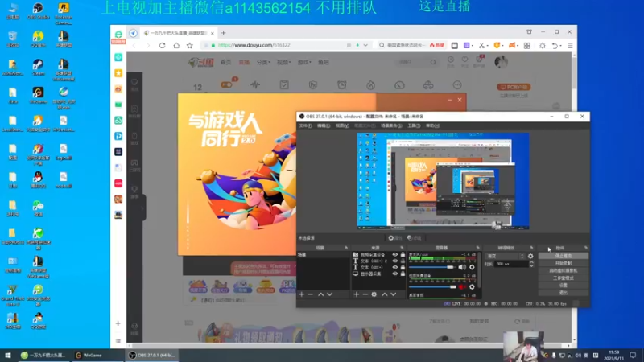This screenshot has height=362, width=644.
Task: Click the OBS exit button in Controls panel
Action: click(563, 293)
